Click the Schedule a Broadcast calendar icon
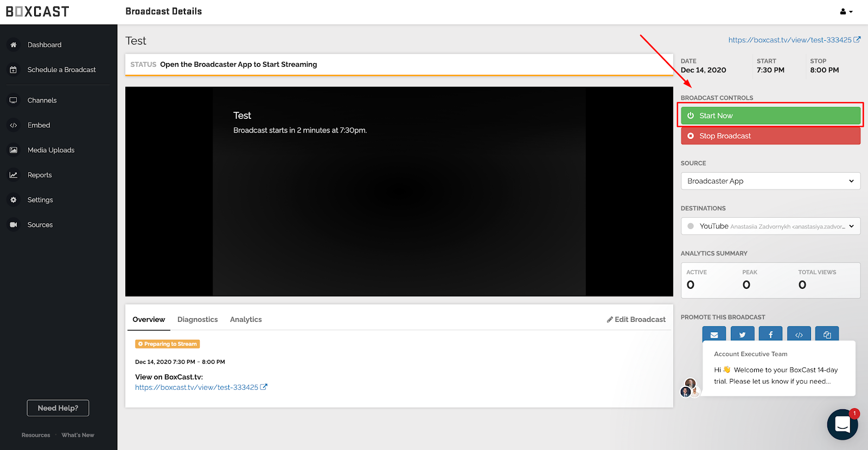This screenshot has height=450, width=868. [x=14, y=70]
